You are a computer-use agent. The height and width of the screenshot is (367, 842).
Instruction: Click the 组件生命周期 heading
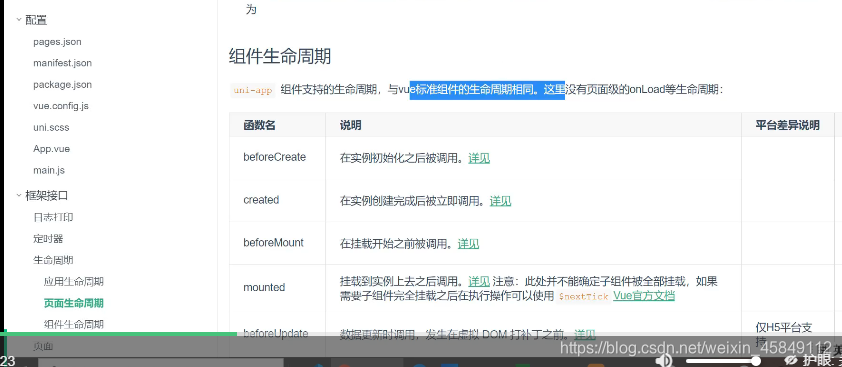tap(280, 56)
